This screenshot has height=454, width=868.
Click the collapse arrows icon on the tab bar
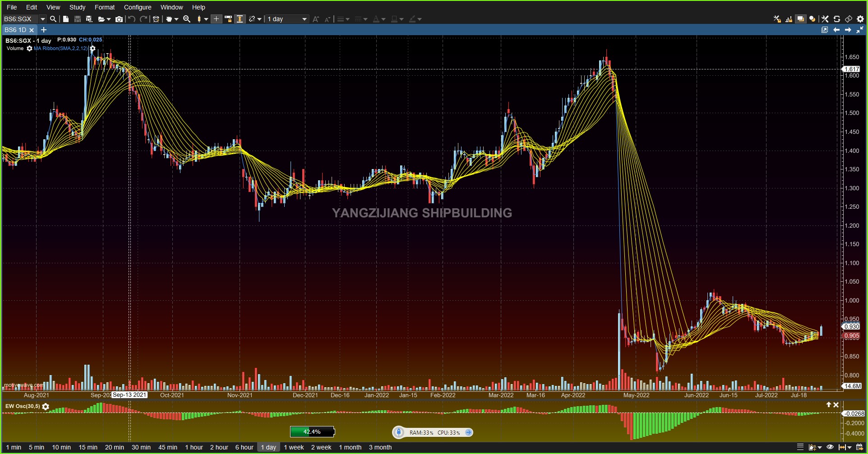tap(860, 30)
